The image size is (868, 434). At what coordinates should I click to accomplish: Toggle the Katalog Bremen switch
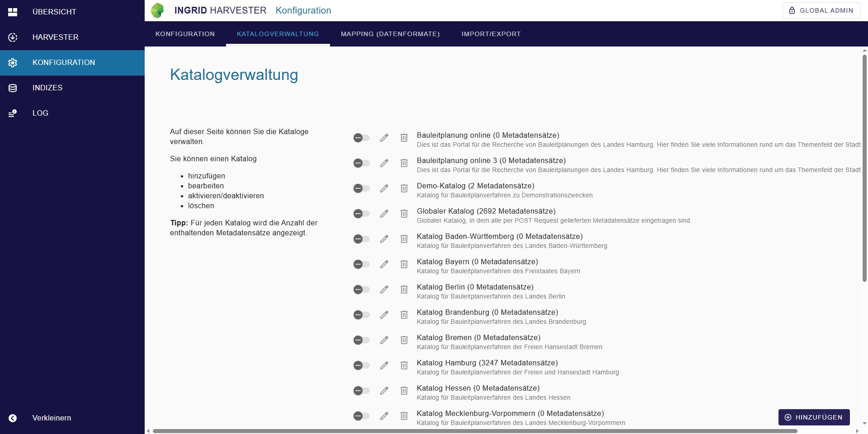point(361,340)
